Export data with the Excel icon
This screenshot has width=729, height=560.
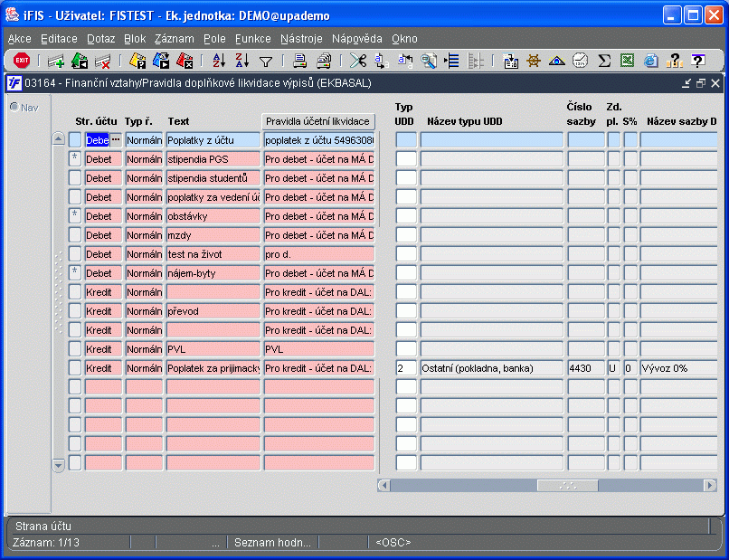(627, 61)
